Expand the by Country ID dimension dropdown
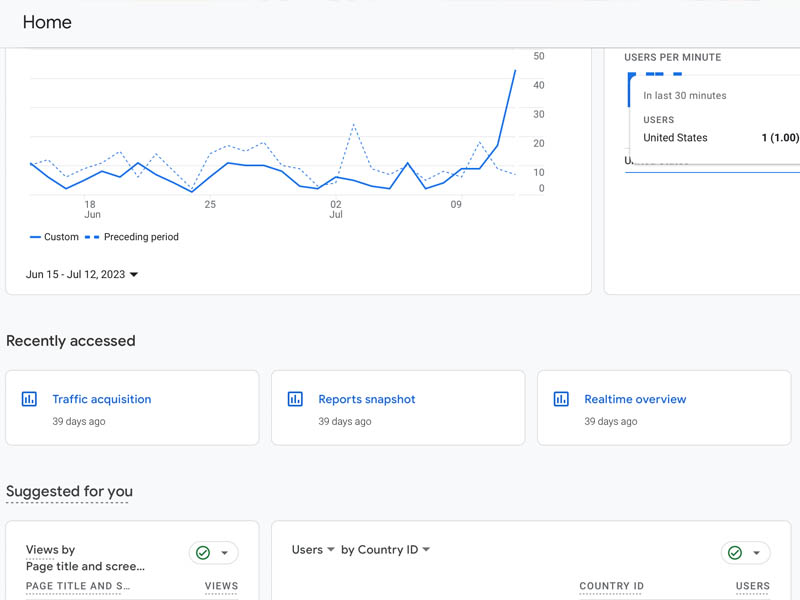This screenshot has width=800, height=600. click(x=385, y=549)
